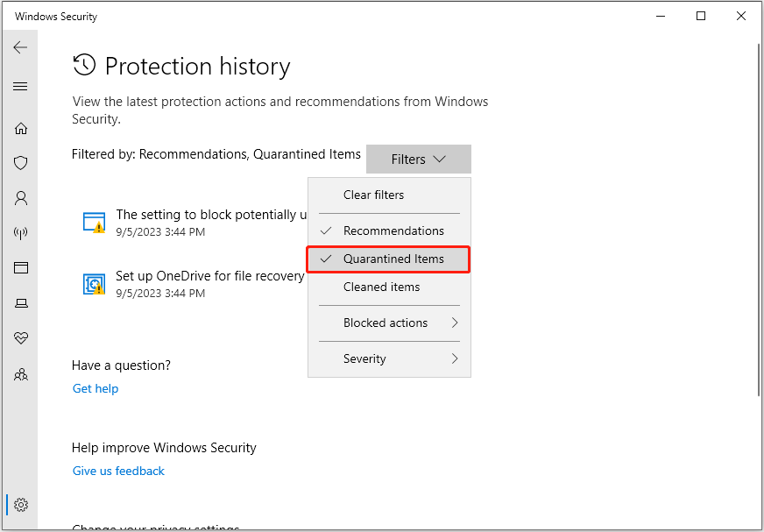Open Family options in the sidebar
Screen dimensions: 764x532
pyautogui.click(x=20, y=374)
